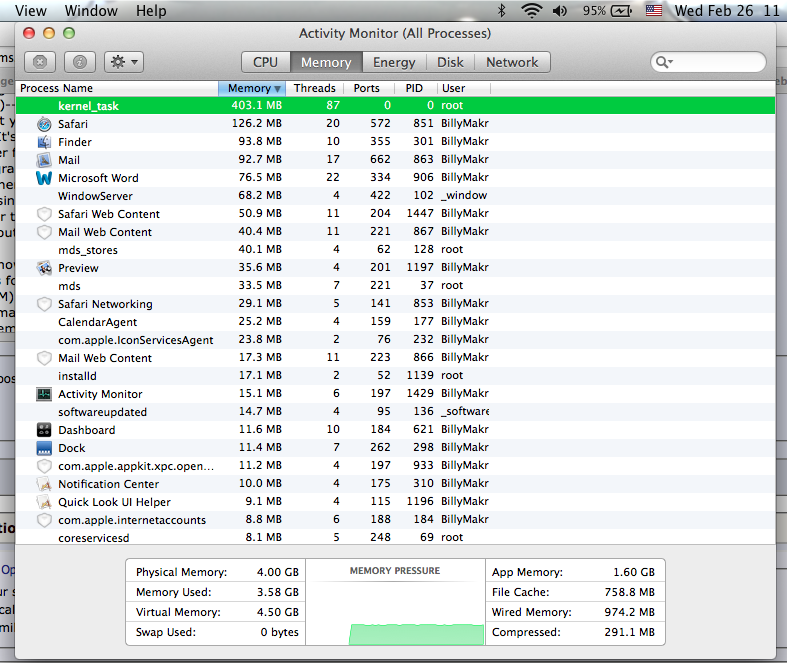Click the Activity Monitor app icon
The height and width of the screenshot is (663, 787).
[x=44, y=394]
